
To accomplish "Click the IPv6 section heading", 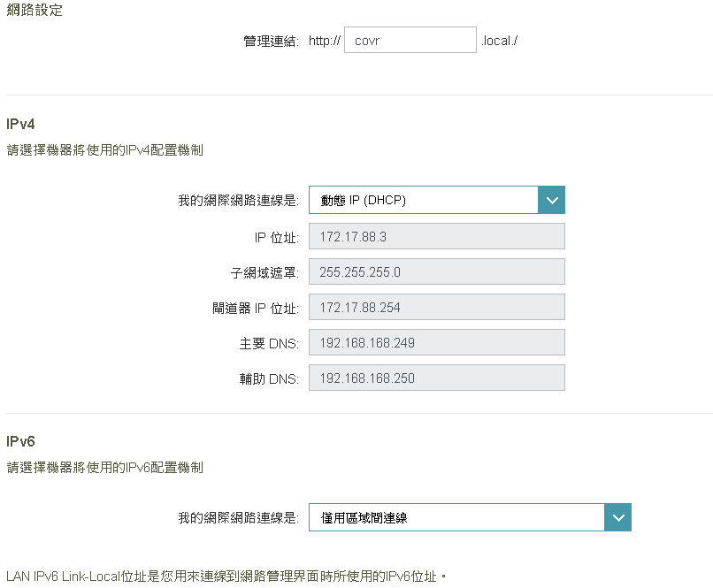I will [x=20, y=440].
